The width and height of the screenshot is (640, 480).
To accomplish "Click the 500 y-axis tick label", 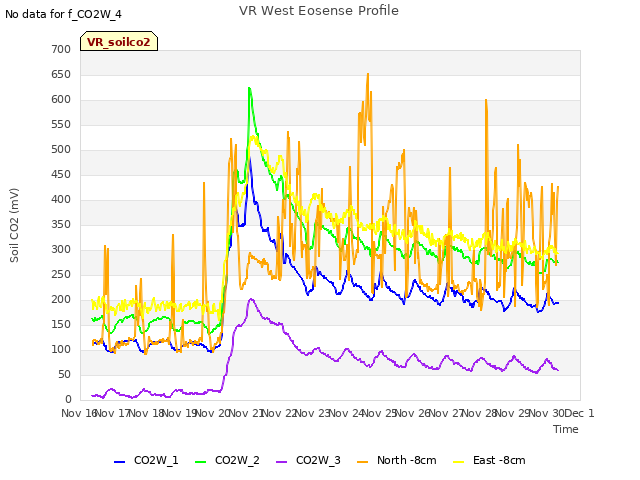I will pos(61,149).
